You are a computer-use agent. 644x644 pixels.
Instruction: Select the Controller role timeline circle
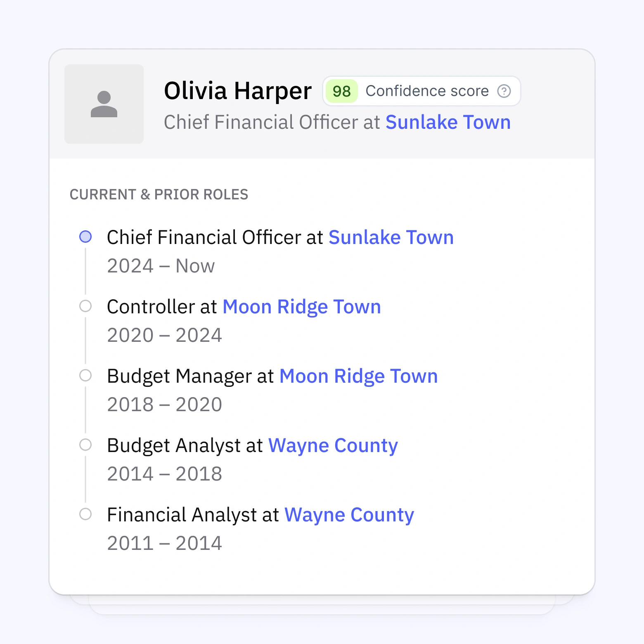85,306
